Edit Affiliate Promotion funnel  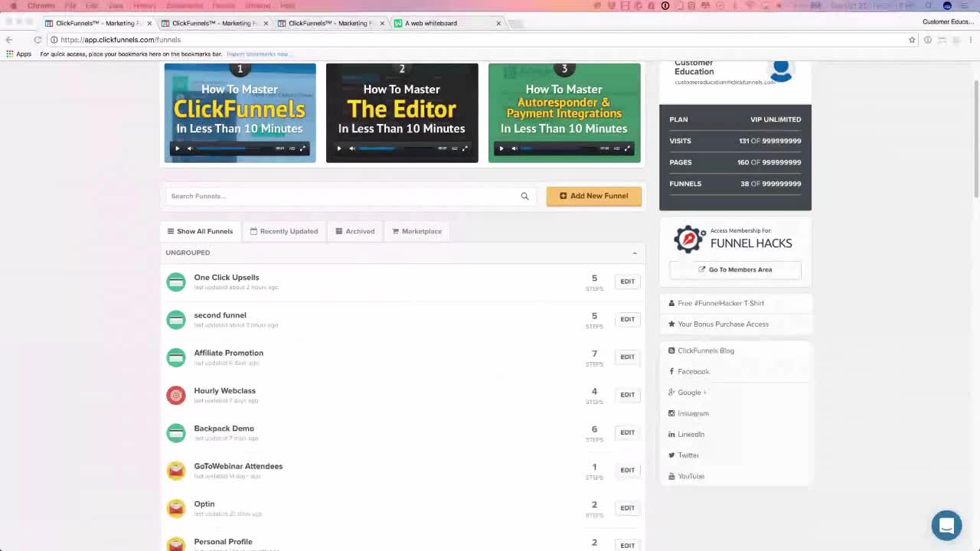pyautogui.click(x=627, y=357)
